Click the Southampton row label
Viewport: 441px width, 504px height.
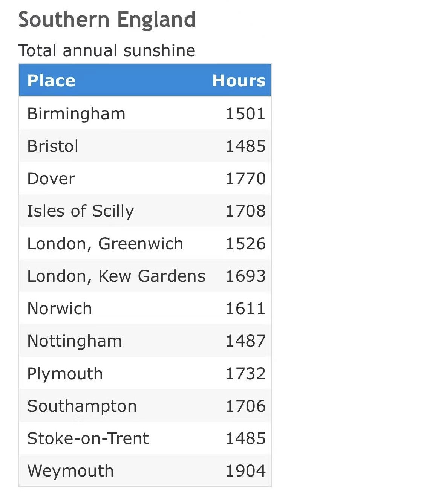82,406
